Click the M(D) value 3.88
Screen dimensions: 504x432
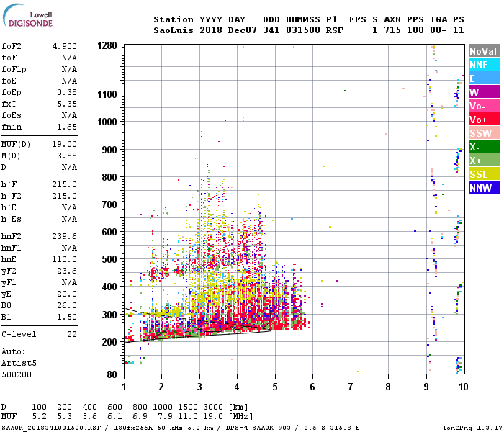67,156
